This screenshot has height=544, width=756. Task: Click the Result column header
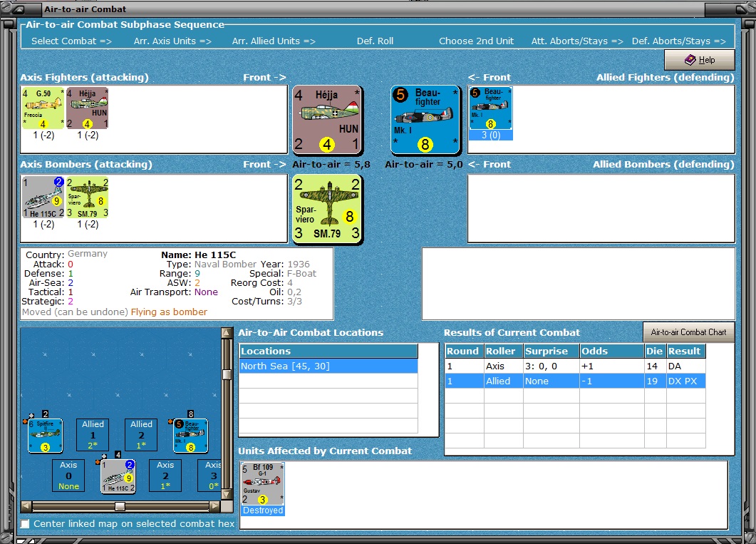(x=686, y=351)
